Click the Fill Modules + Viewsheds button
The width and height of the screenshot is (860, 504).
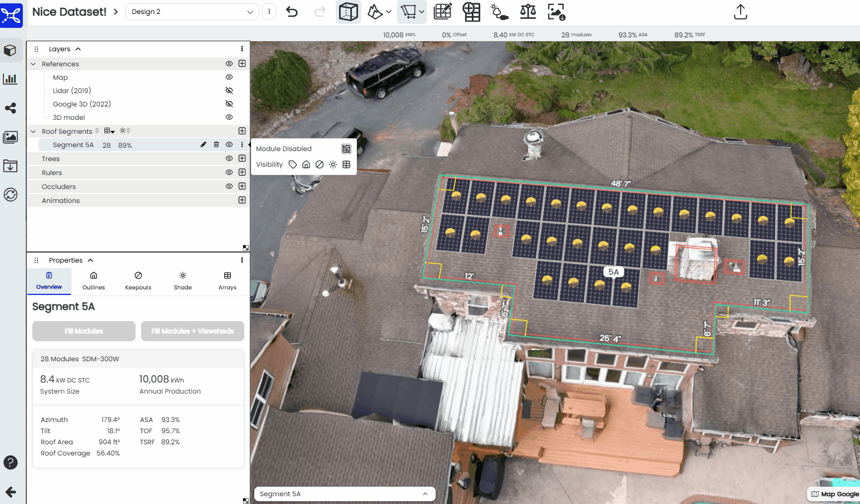192,331
